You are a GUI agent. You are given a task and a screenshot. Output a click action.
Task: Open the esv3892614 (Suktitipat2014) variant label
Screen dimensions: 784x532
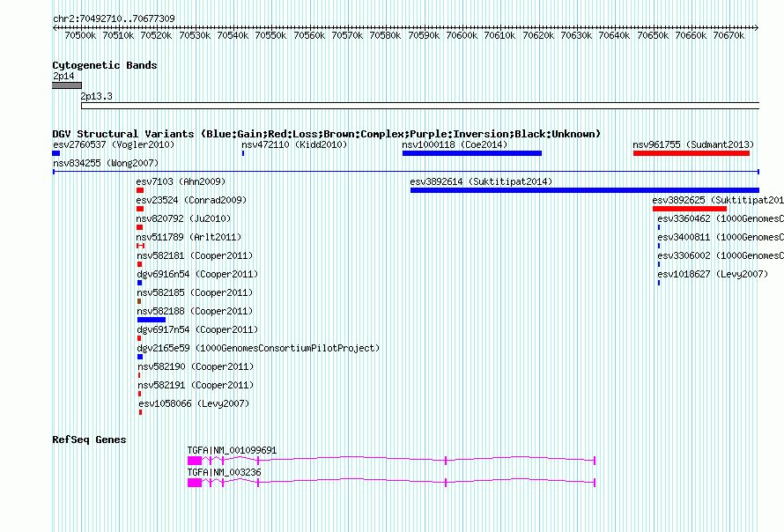(x=481, y=181)
